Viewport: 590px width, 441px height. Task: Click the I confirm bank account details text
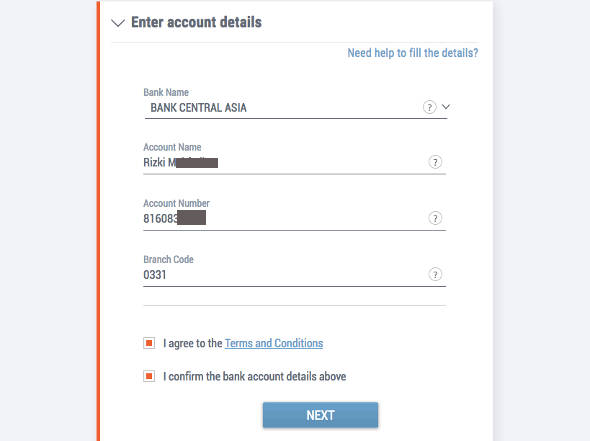point(254,376)
